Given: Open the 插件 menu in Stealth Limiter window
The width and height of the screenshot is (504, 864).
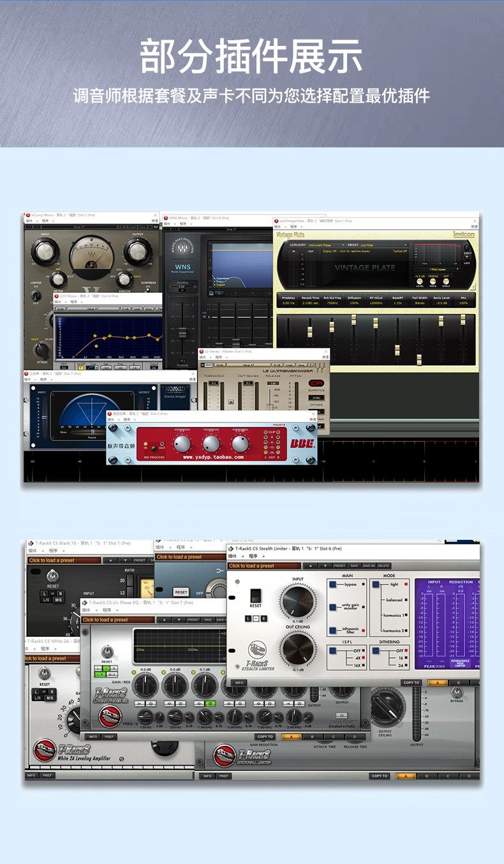Looking at the screenshot, I should pyautogui.click(x=233, y=556).
